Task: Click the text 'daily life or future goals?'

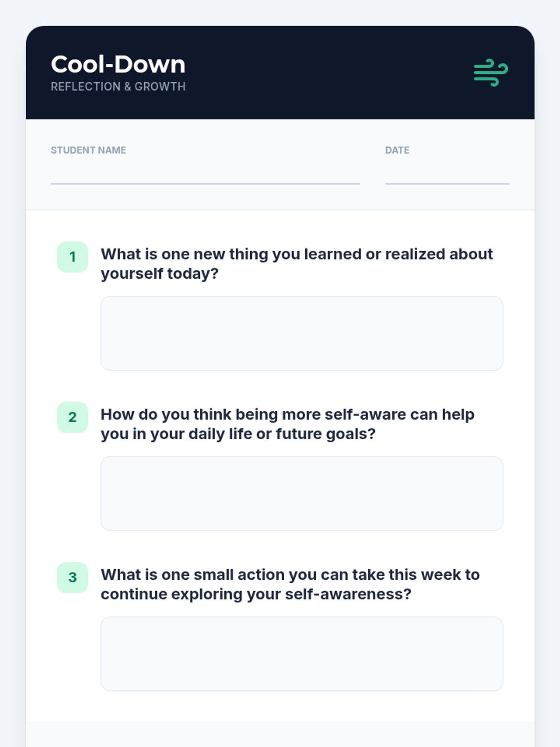Action: [282, 434]
